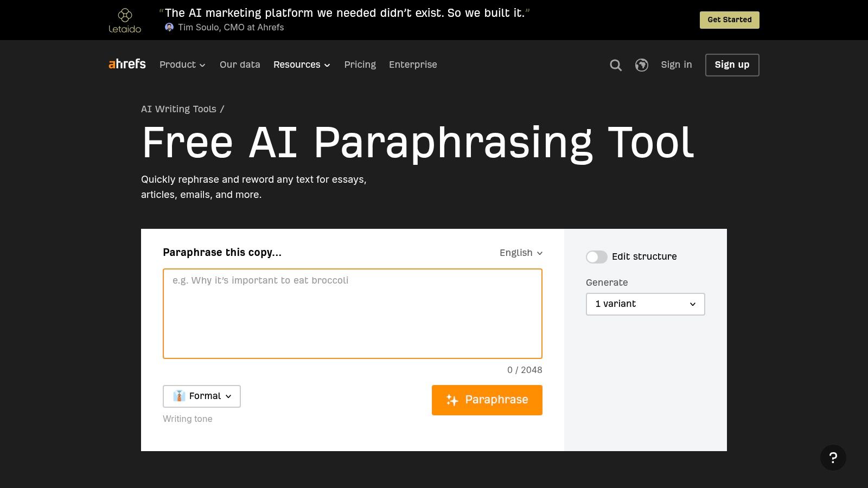Open the globe language selector icon

pyautogui.click(x=642, y=65)
